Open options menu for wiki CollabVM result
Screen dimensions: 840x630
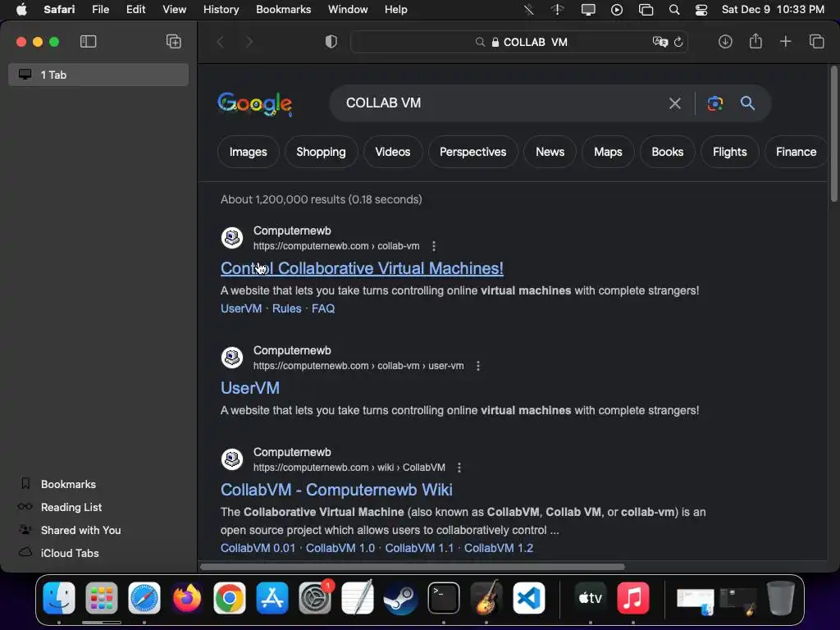click(459, 468)
